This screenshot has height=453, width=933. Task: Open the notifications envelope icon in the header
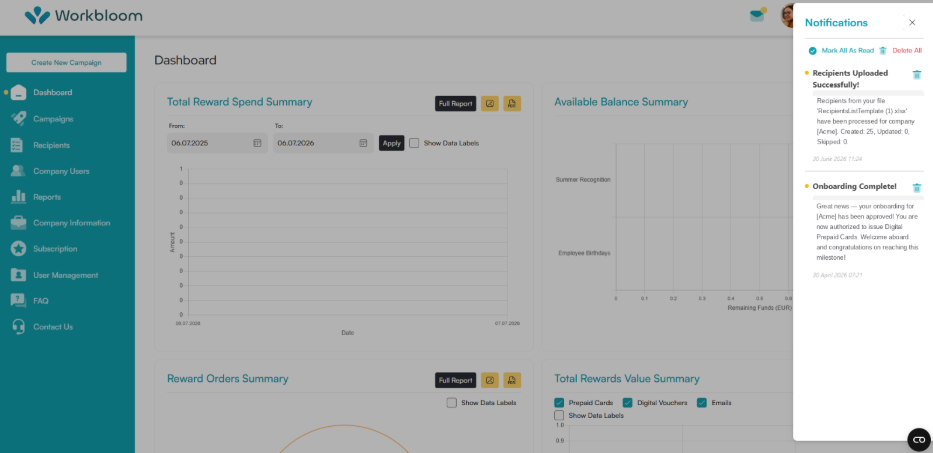coord(757,15)
